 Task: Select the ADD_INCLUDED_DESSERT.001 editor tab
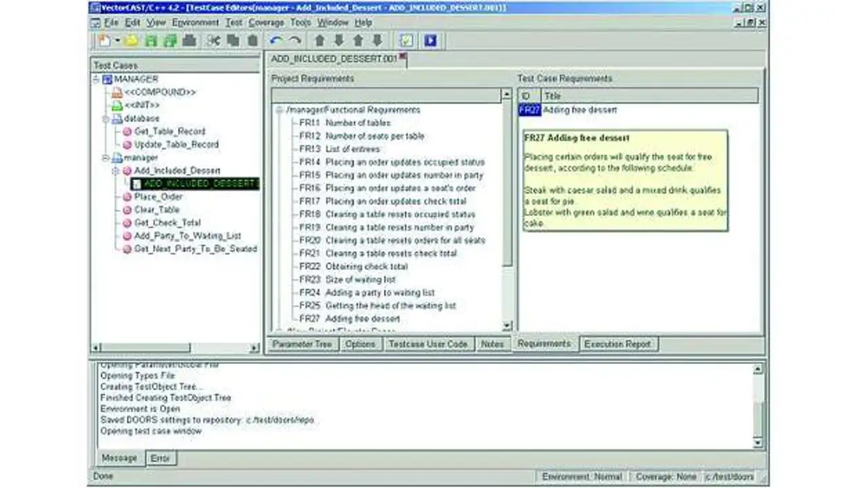point(336,59)
